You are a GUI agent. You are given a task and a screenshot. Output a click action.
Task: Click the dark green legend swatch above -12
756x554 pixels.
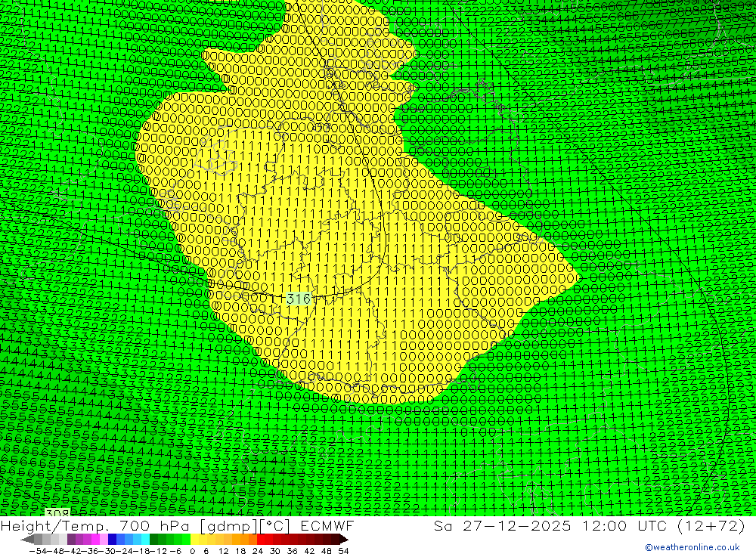[x=153, y=539]
